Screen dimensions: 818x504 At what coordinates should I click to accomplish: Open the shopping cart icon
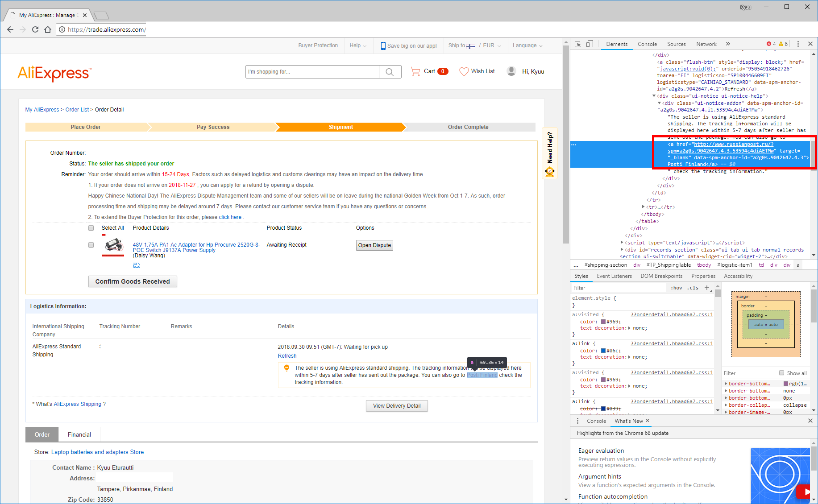coord(415,71)
